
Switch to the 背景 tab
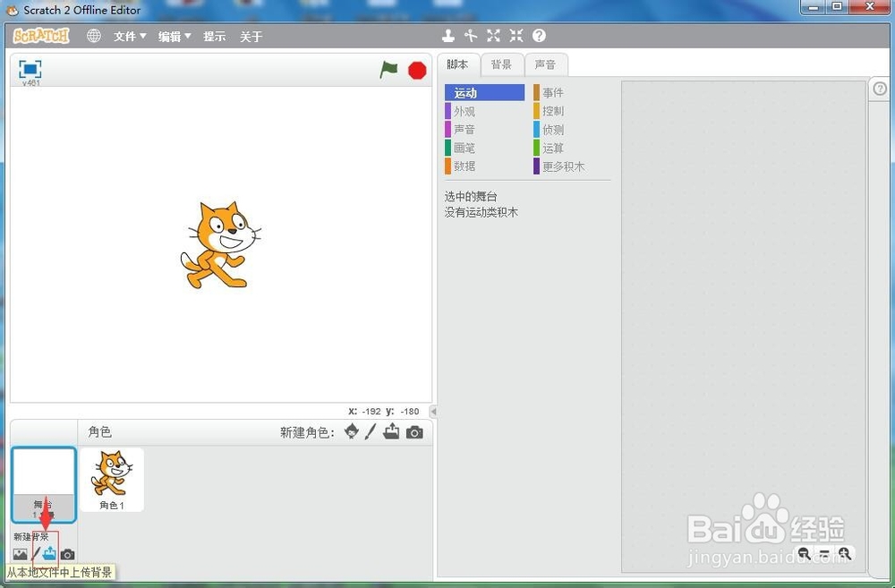point(502,64)
